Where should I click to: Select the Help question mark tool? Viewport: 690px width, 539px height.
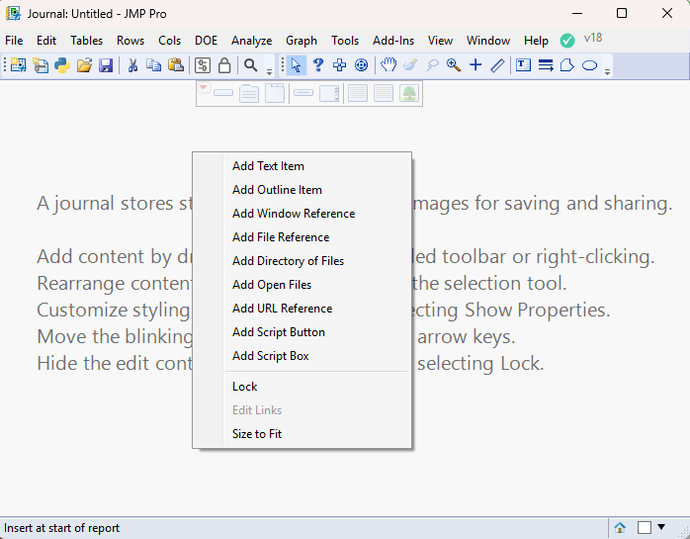coord(318,65)
